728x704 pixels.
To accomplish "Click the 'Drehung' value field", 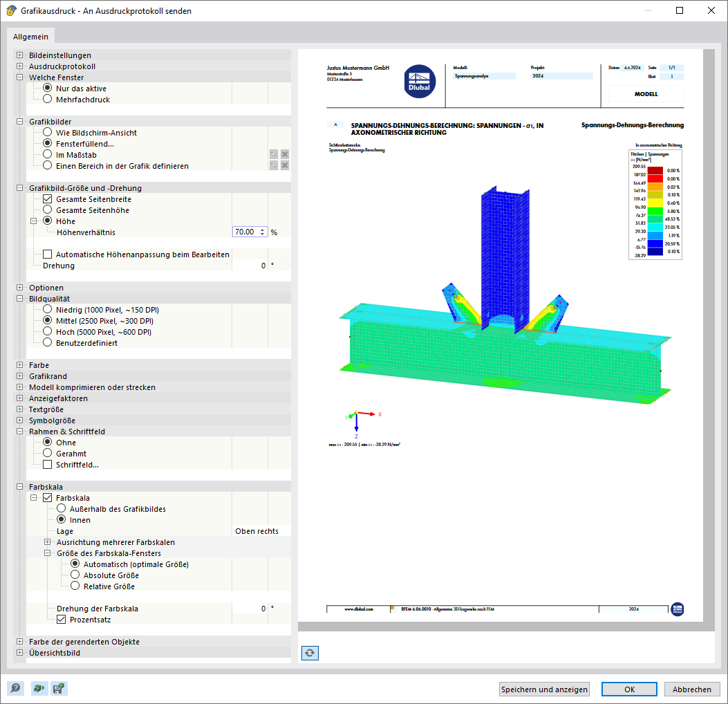I will pos(250,265).
